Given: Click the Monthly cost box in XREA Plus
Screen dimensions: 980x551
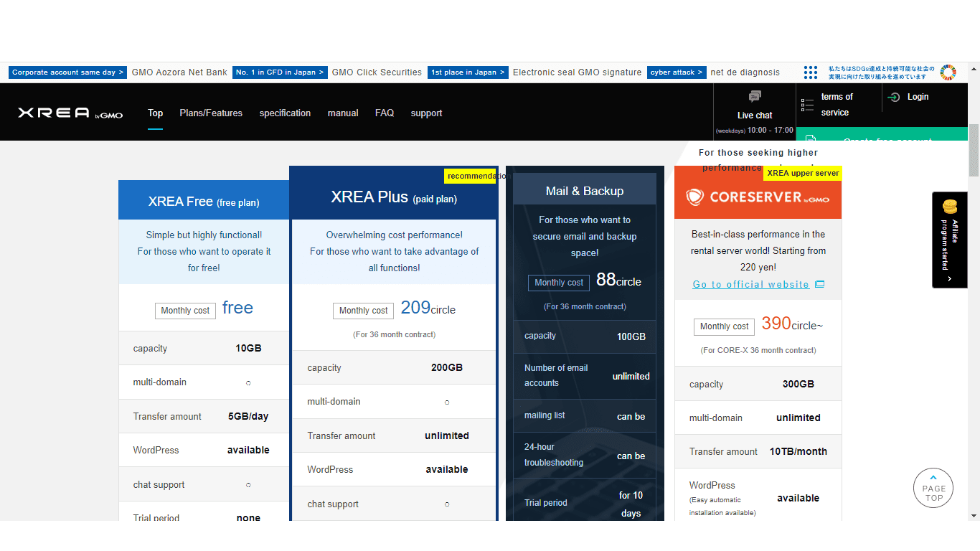Looking at the screenshot, I should click(x=363, y=311).
